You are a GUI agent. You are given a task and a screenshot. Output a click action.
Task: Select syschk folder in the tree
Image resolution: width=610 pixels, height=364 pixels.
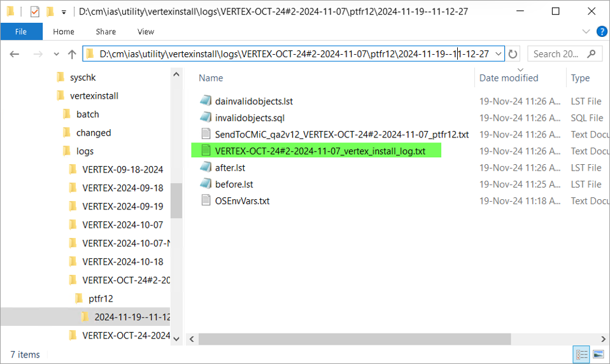point(83,78)
